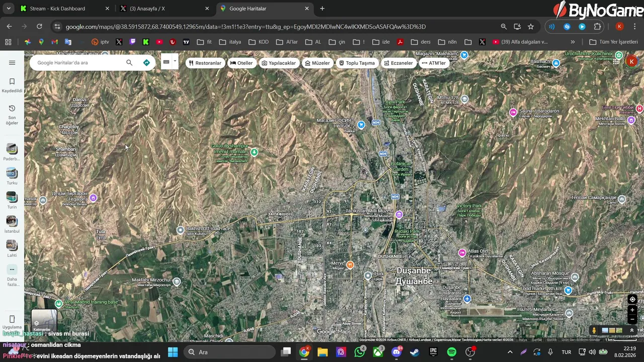
Task: Open the Katmanlar layers thumbnail
Action: click(x=44, y=321)
